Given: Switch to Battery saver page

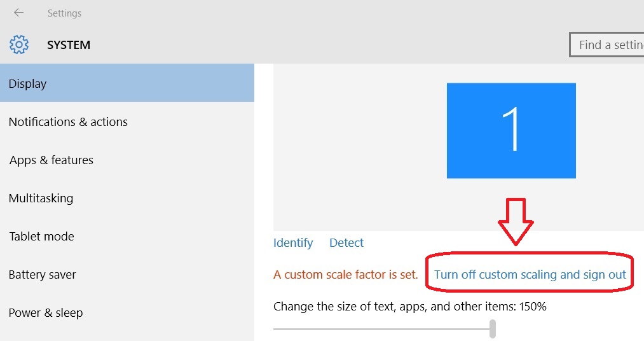Looking at the screenshot, I should pos(42,275).
